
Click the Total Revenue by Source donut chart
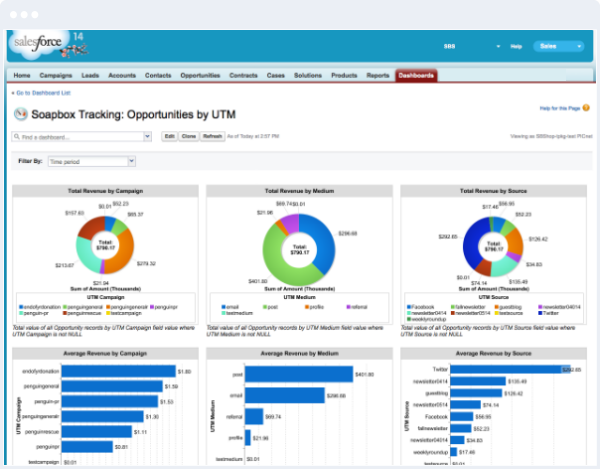click(x=493, y=246)
